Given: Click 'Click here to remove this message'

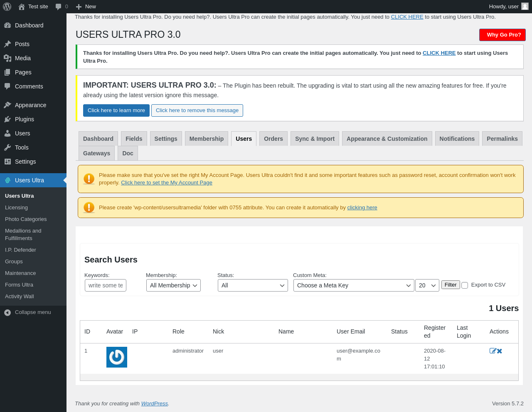Looking at the screenshot, I should pyautogui.click(x=197, y=110).
